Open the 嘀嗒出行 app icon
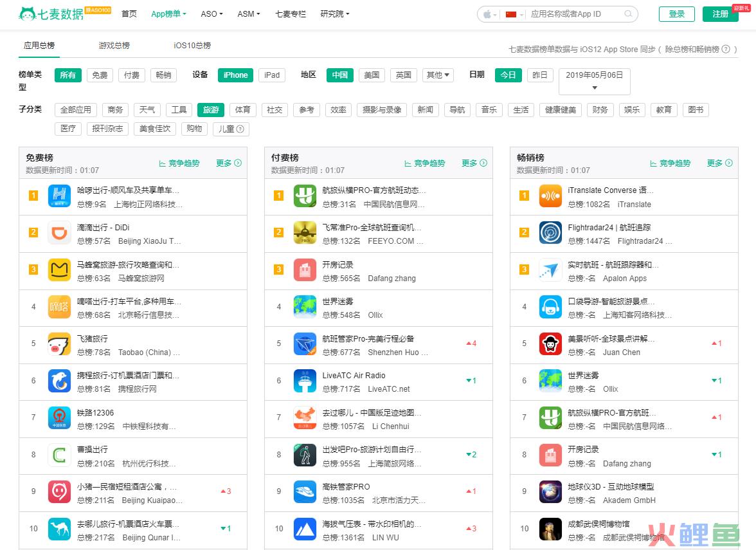756x550 pixels. coord(59,307)
